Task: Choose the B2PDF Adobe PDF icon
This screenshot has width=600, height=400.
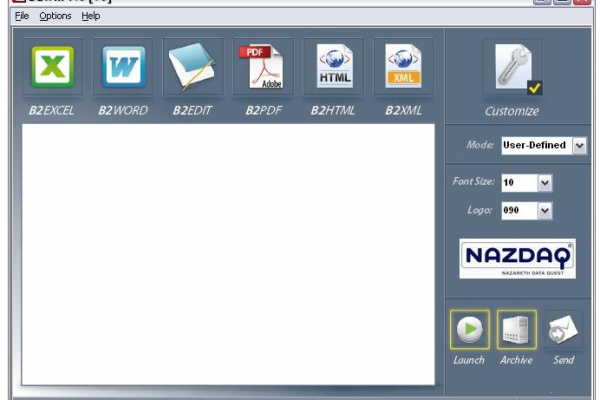Action: point(263,67)
